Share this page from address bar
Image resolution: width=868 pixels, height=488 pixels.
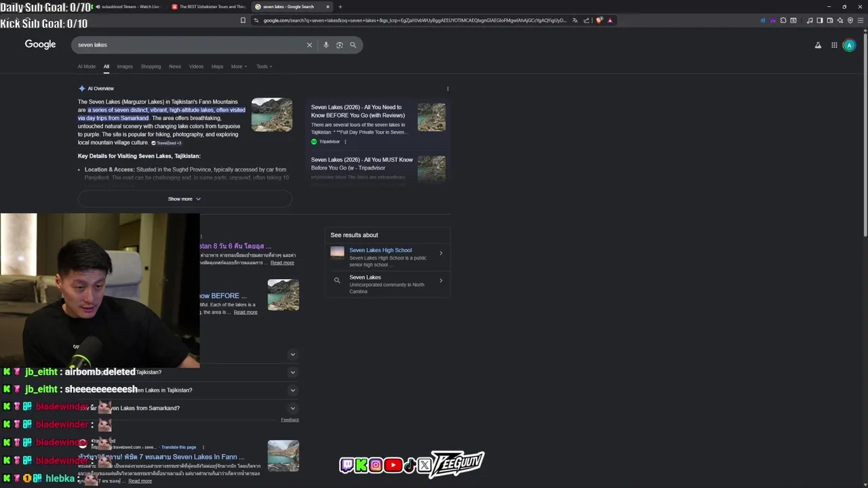(x=586, y=20)
